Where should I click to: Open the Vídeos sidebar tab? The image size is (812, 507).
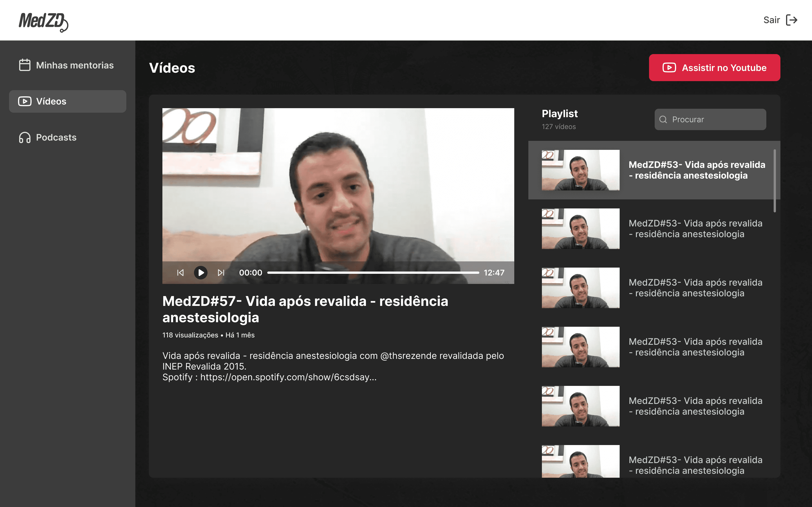[67, 101]
